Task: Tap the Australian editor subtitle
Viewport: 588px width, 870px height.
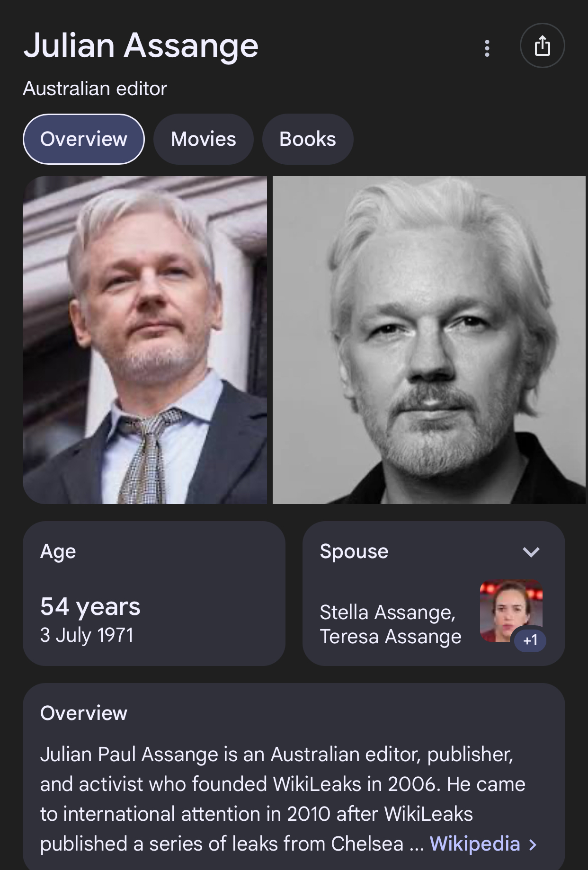Action: click(x=95, y=89)
